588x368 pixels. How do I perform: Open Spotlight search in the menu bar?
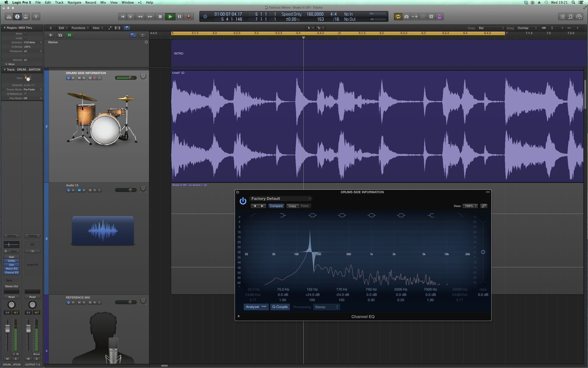[x=573, y=3]
